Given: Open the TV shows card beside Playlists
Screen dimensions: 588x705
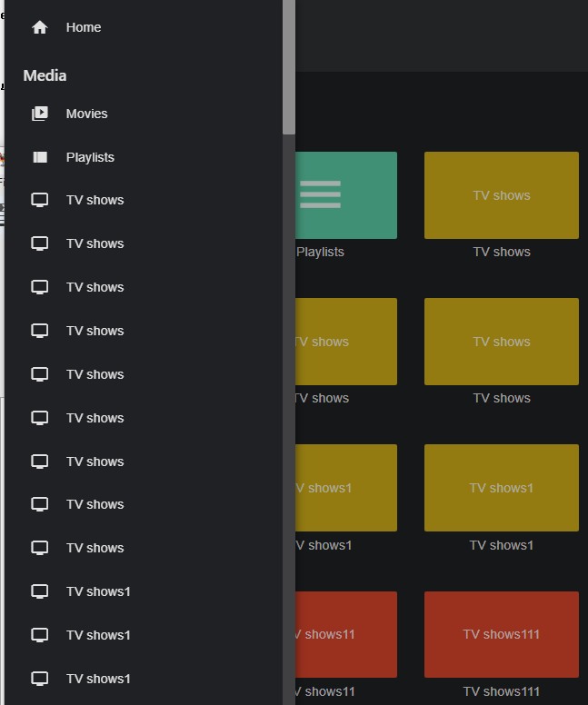Looking at the screenshot, I should (502, 195).
